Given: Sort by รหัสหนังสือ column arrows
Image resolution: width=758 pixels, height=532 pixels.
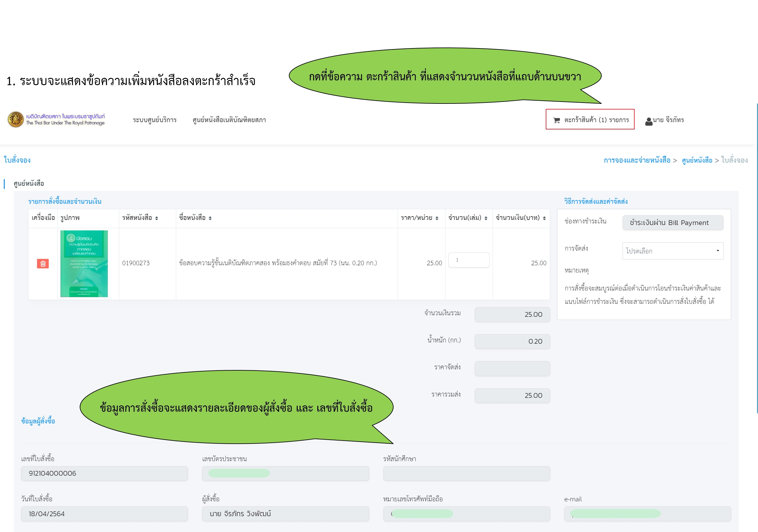Looking at the screenshot, I should click(x=157, y=218).
